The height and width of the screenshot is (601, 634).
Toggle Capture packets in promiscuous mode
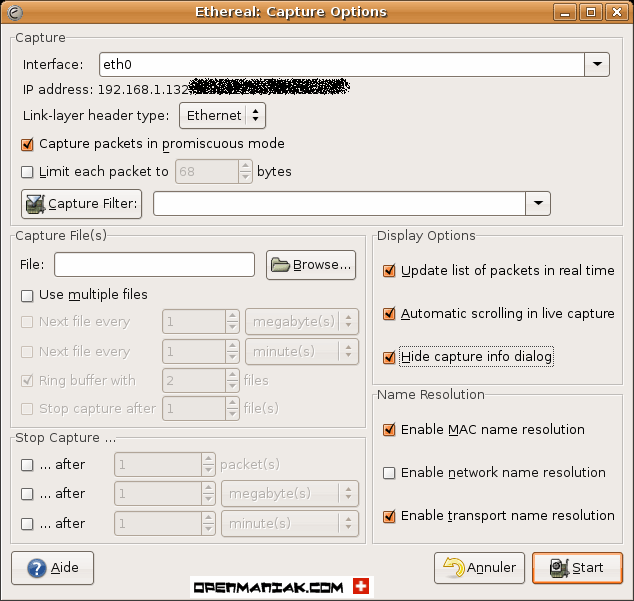(27, 144)
